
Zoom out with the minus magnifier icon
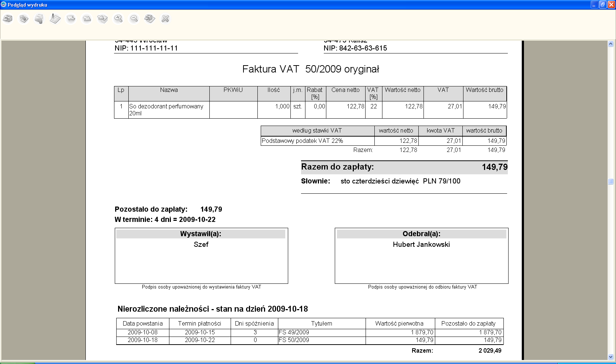click(x=134, y=19)
